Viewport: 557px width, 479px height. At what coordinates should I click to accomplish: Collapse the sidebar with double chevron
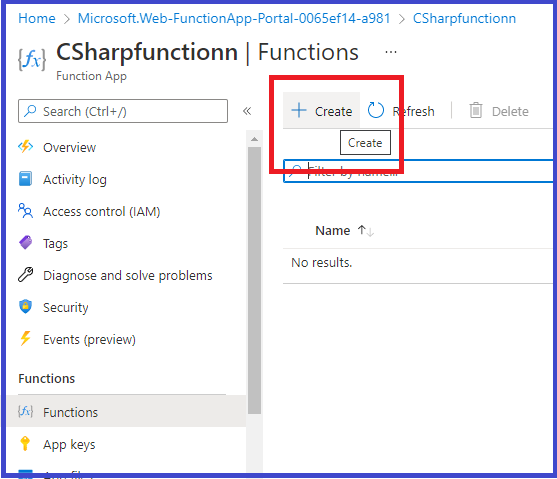[247, 111]
